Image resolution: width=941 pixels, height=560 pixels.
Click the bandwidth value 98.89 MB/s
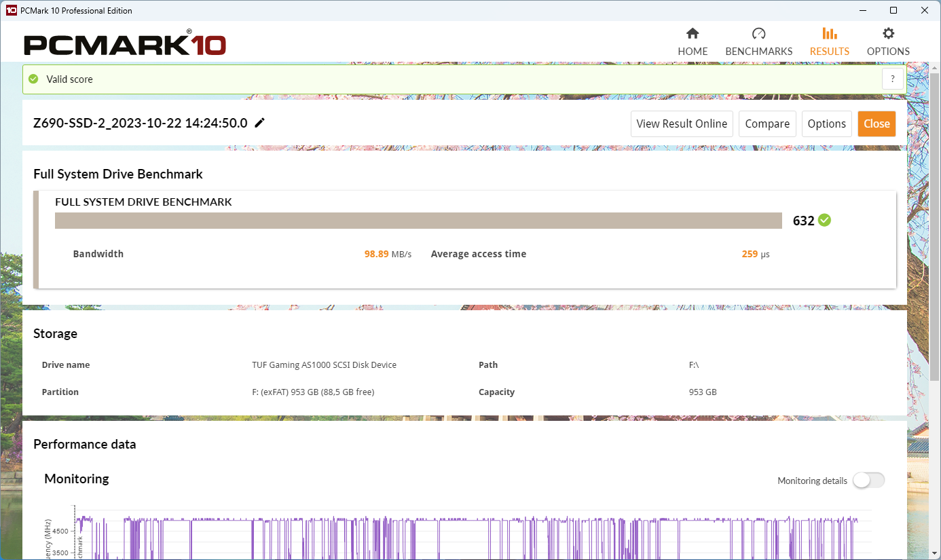(x=388, y=254)
